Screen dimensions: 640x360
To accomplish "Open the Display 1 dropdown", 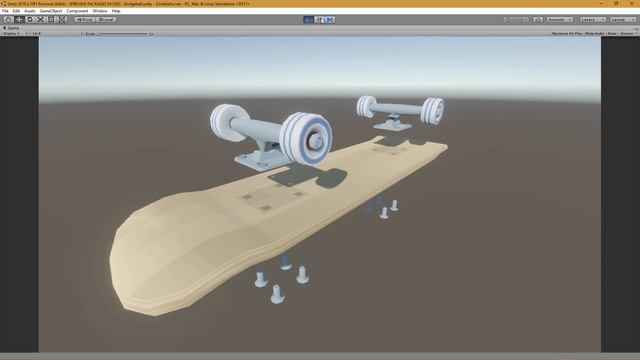I will (15, 33).
